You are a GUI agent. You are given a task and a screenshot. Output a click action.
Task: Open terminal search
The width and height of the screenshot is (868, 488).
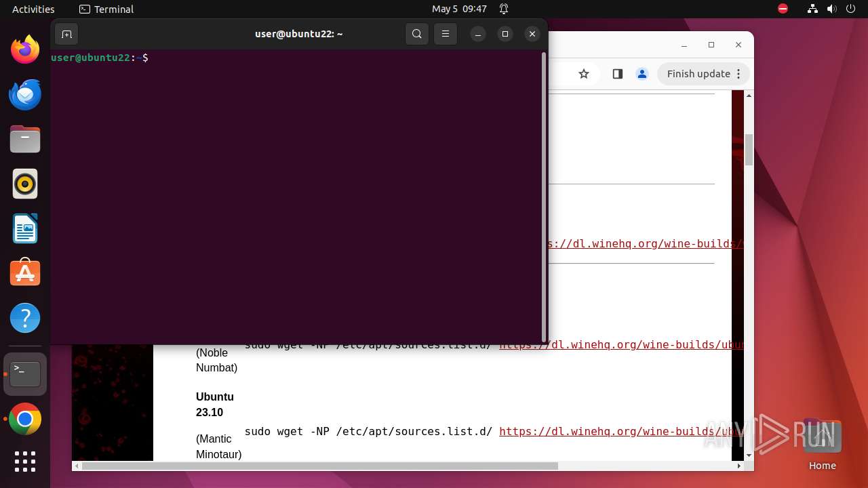point(417,34)
